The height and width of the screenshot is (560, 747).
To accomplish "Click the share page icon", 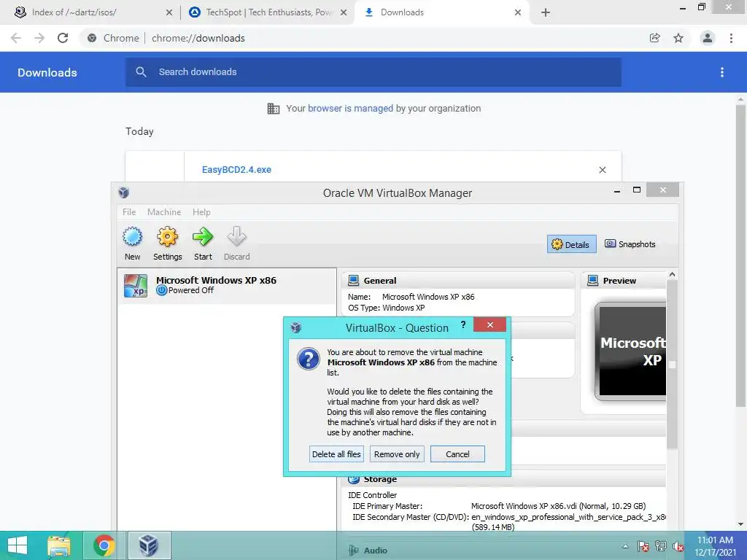I will [x=654, y=38].
